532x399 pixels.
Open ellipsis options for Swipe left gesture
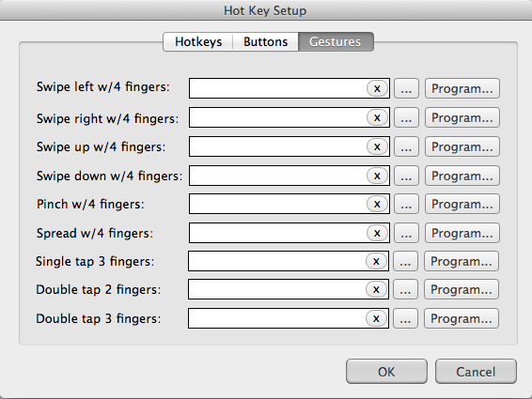[406, 88]
